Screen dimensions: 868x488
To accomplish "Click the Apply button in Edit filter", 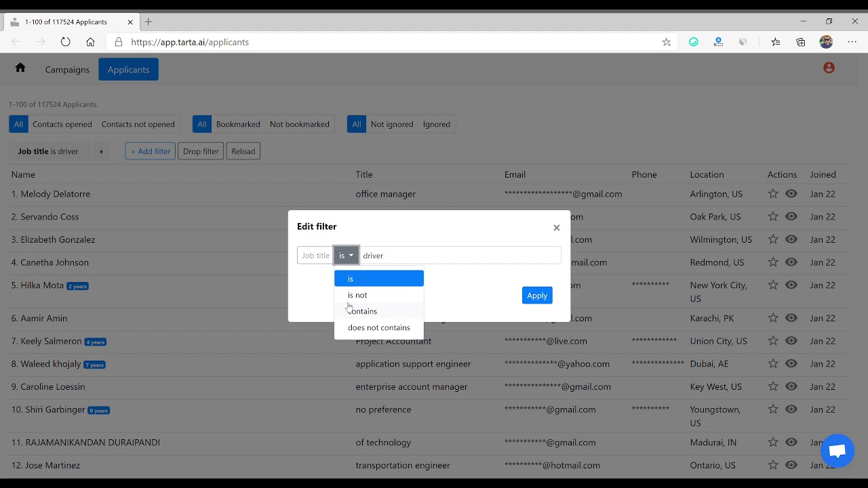I will click(537, 296).
